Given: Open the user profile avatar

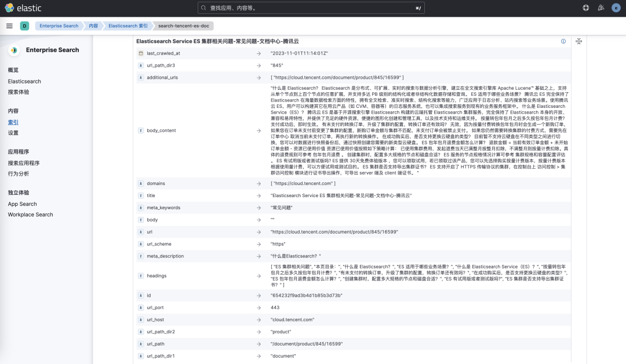Looking at the screenshot, I should 616,8.
